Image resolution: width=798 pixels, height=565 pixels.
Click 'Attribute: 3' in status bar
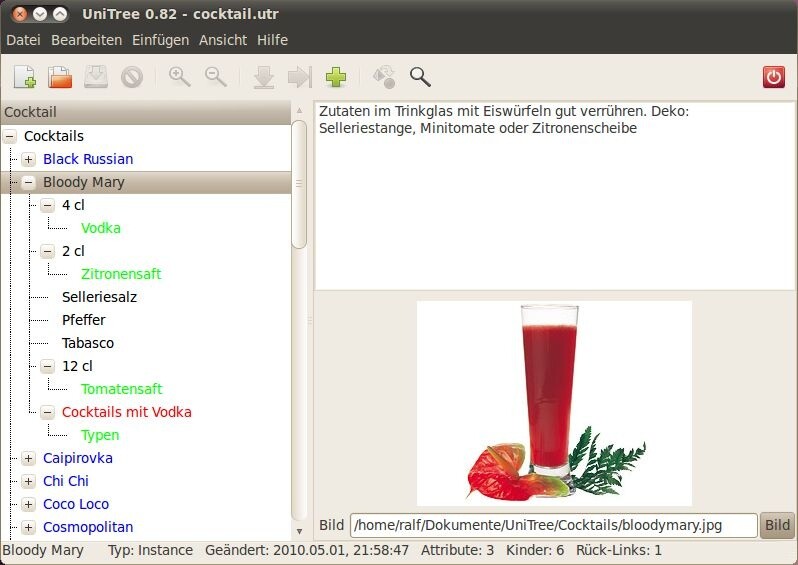458,551
